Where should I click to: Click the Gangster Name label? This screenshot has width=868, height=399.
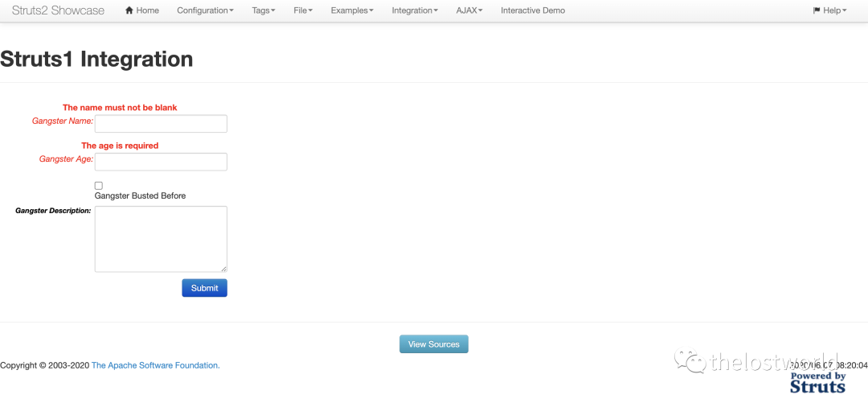coord(63,120)
